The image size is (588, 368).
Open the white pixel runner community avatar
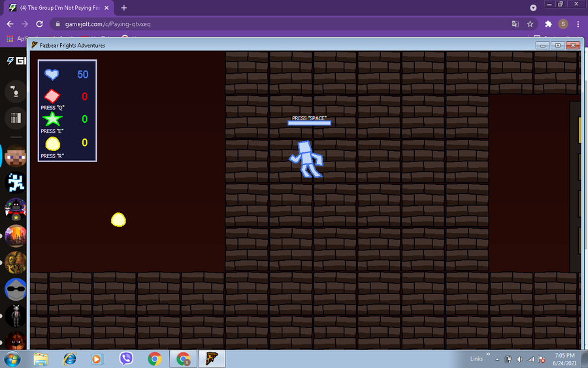pyautogui.click(x=16, y=182)
